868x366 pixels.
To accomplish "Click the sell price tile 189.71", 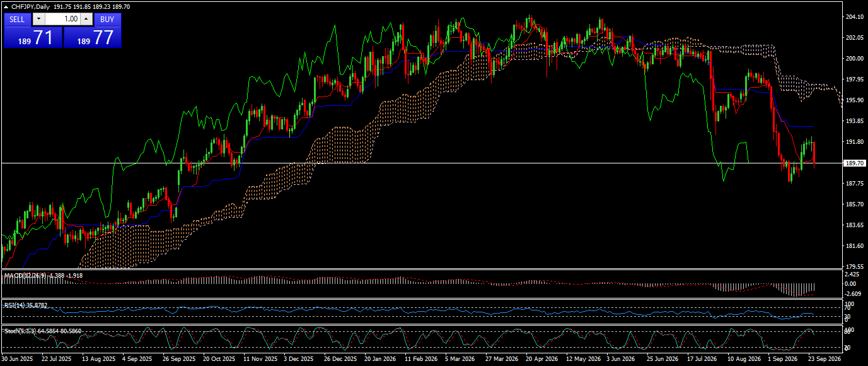I will (33, 37).
